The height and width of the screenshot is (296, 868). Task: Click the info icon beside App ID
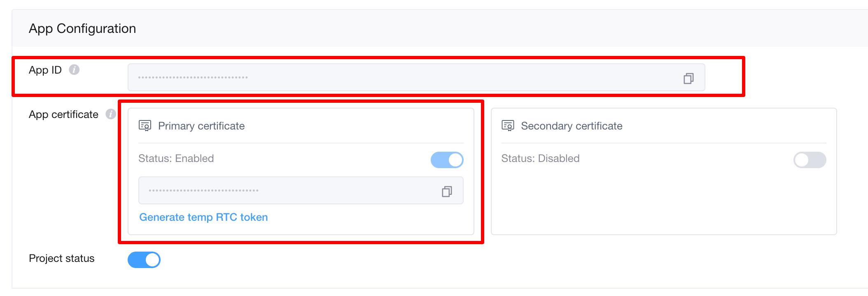point(74,70)
